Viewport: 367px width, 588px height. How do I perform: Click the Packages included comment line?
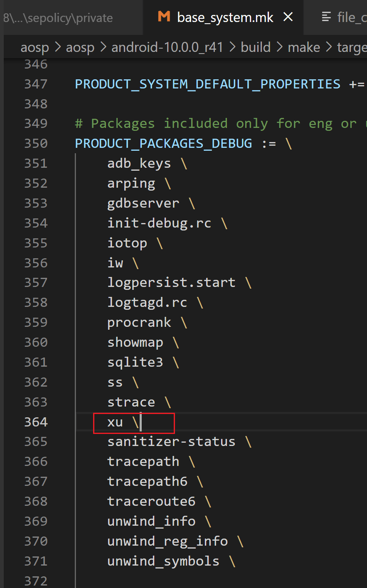(221, 123)
